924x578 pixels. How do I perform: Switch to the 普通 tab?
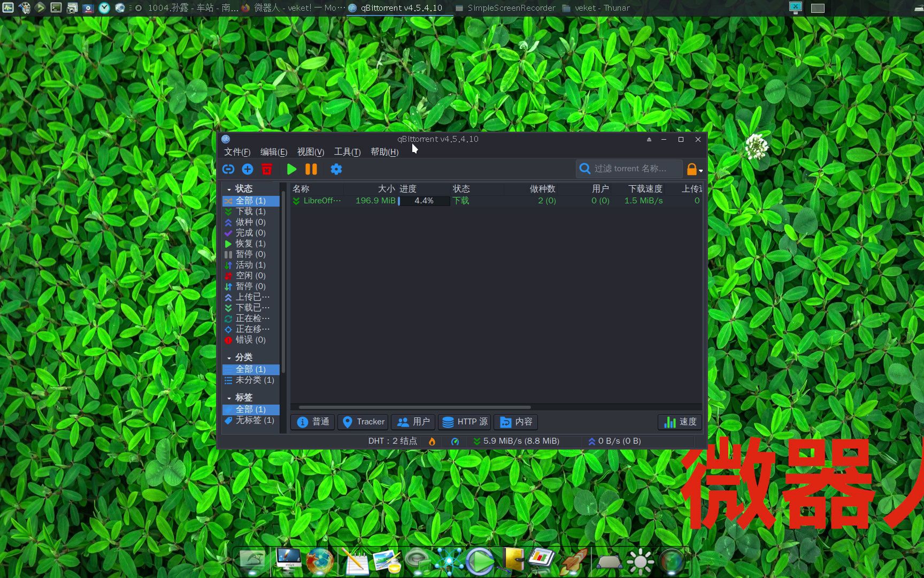313,422
